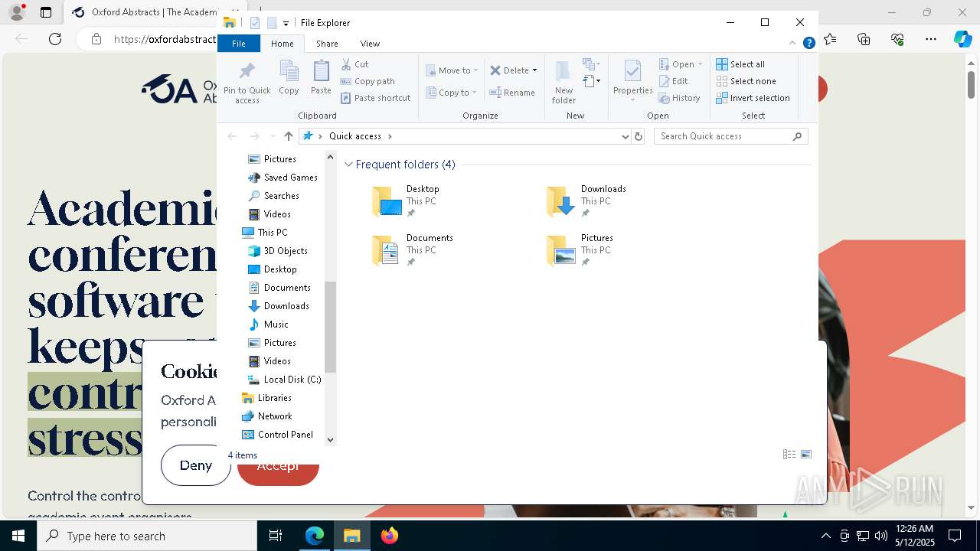Click the navigation pane scrollbar down arrow
980x551 pixels.
click(330, 440)
